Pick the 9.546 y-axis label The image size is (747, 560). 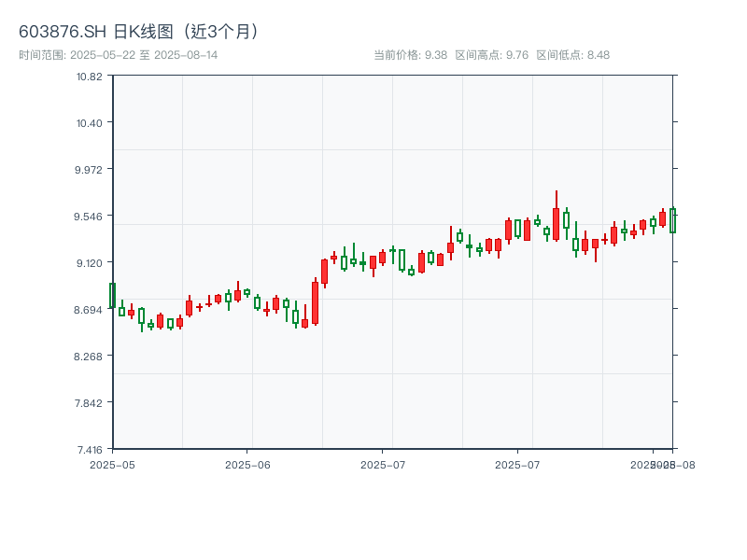click(90, 216)
